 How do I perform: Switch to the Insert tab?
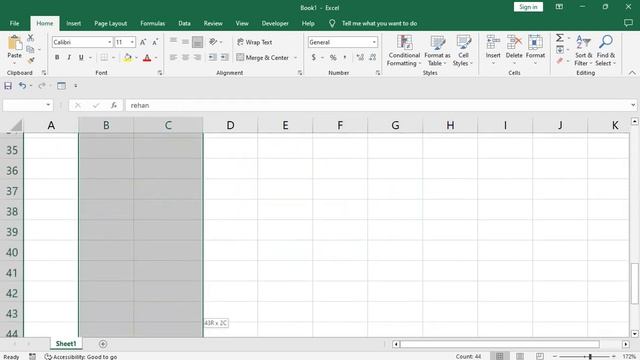[x=73, y=23]
